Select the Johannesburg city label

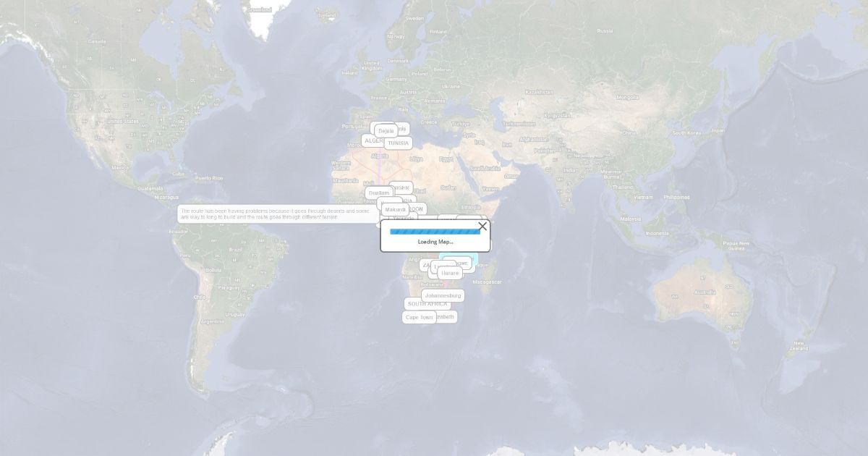click(443, 295)
